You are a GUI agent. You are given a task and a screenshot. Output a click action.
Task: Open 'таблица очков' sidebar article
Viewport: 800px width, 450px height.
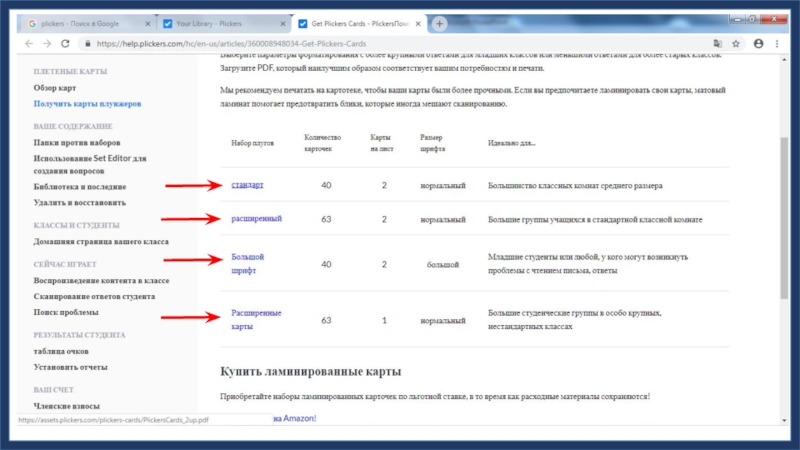(x=61, y=351)
